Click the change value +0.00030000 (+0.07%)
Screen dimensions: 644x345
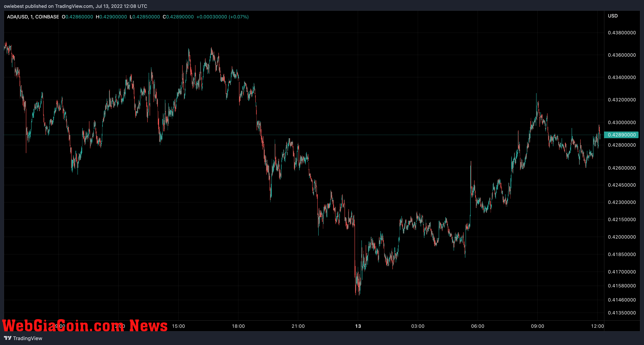[223, 17]
